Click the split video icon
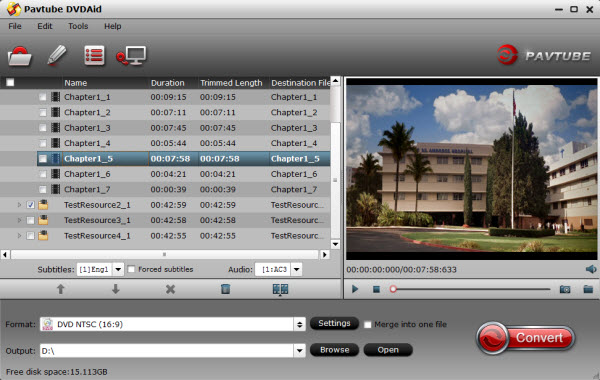 (280, 289)
